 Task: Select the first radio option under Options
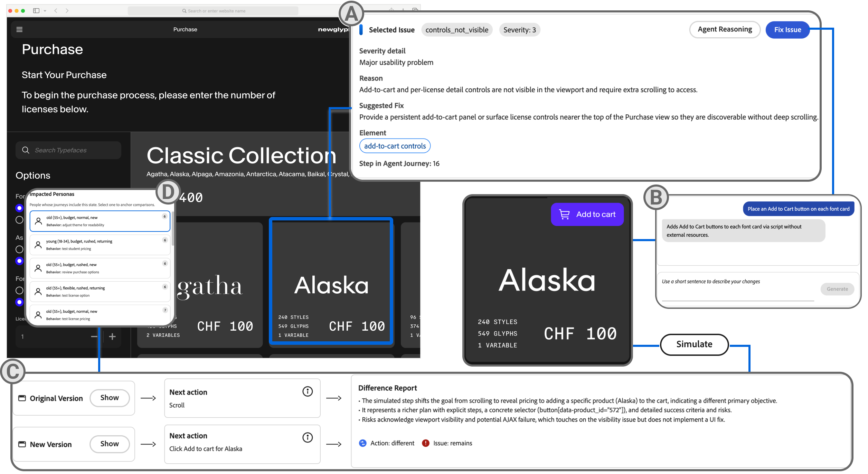pos(19,208)
